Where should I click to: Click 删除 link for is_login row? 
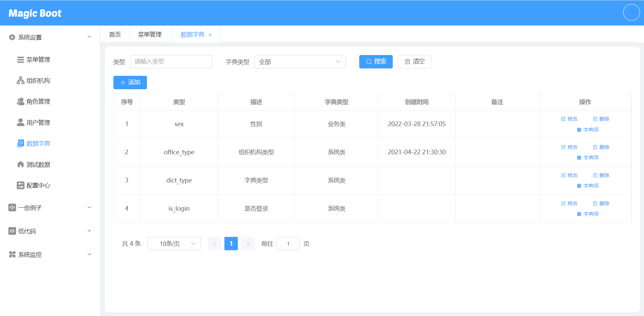[x=601, y=203]
